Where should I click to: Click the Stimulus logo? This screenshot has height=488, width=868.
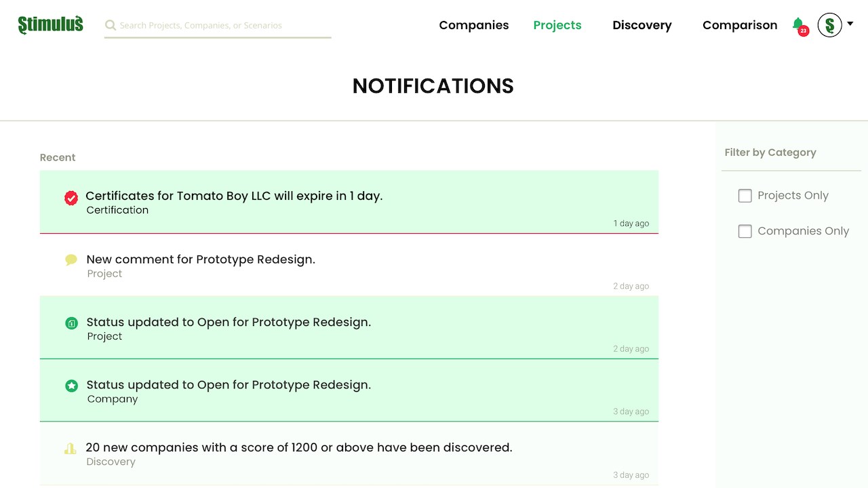click(51, 25)
